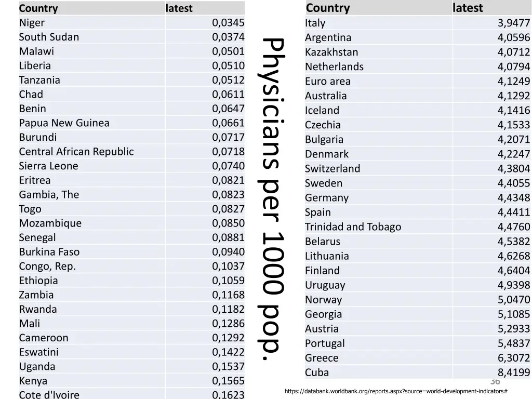Image resolution: width=532 pixels, height=399 pixels.
Task: Select the Burkina Faso cell
Action: (x=92, y=252)
